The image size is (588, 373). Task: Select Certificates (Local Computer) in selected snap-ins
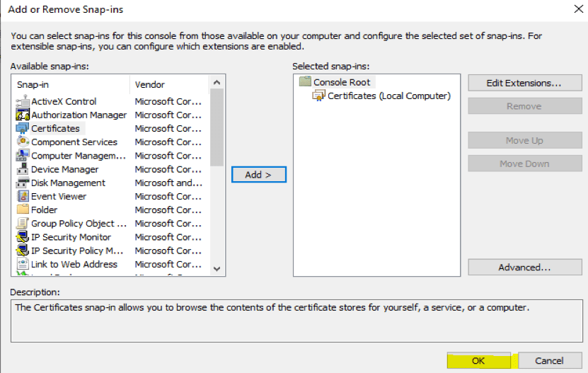(x=388, y=96)
